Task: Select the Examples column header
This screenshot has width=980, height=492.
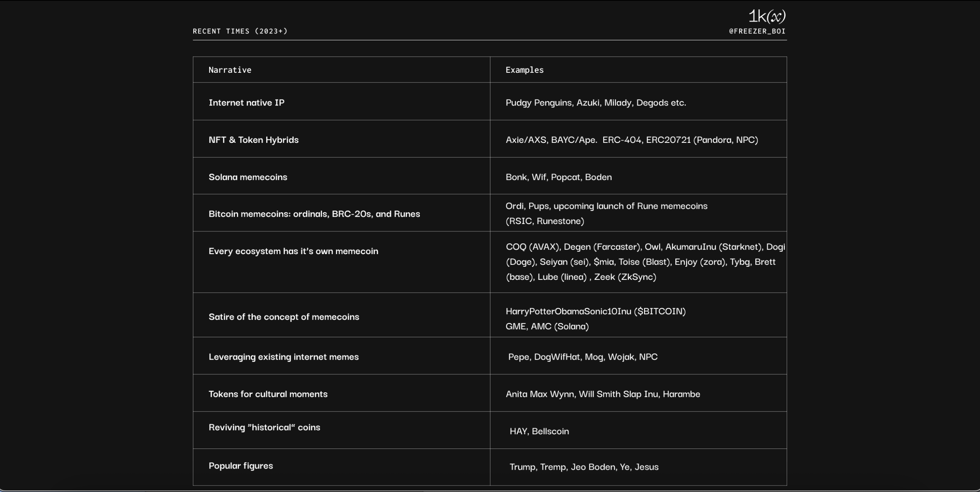Action: coord(524,70)
